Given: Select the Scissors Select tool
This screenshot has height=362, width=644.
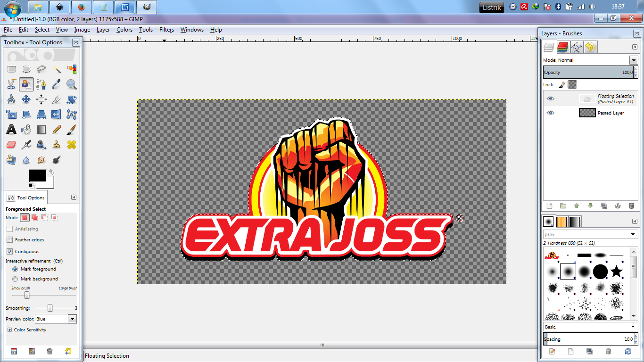Looking at the screenshot, I should (x=11, y=84).
